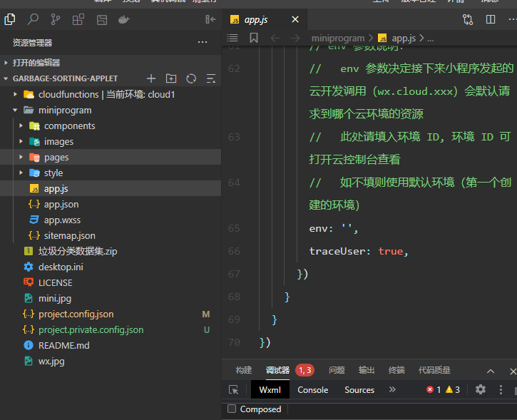Open debugger vertical dots menu
517x420 pixels.
coord(501,389)
